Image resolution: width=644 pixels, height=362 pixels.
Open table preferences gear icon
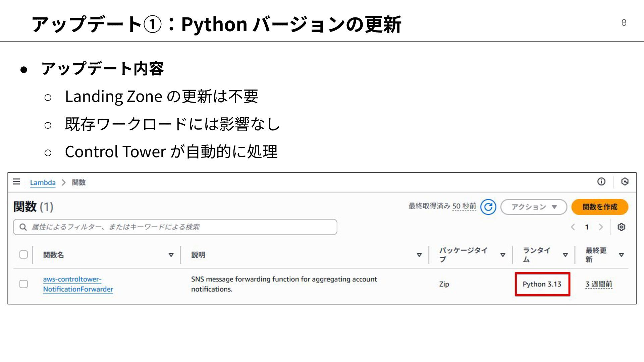point(621,227)
